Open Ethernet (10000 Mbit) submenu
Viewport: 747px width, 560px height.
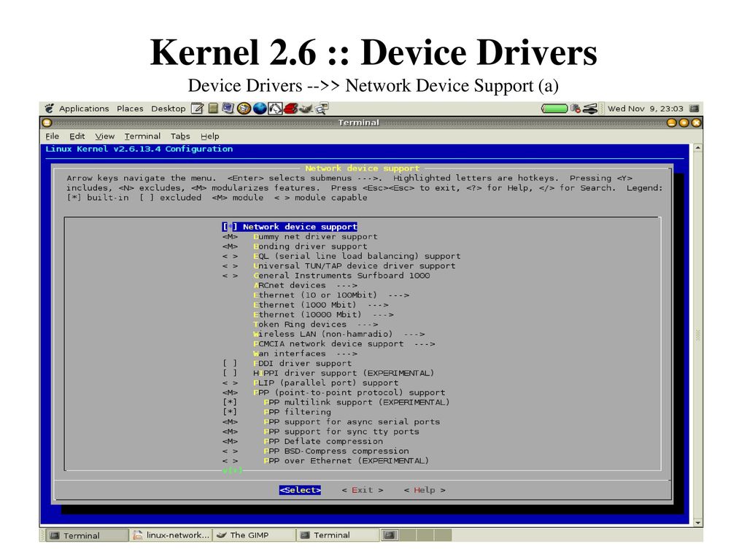[323, 315]
